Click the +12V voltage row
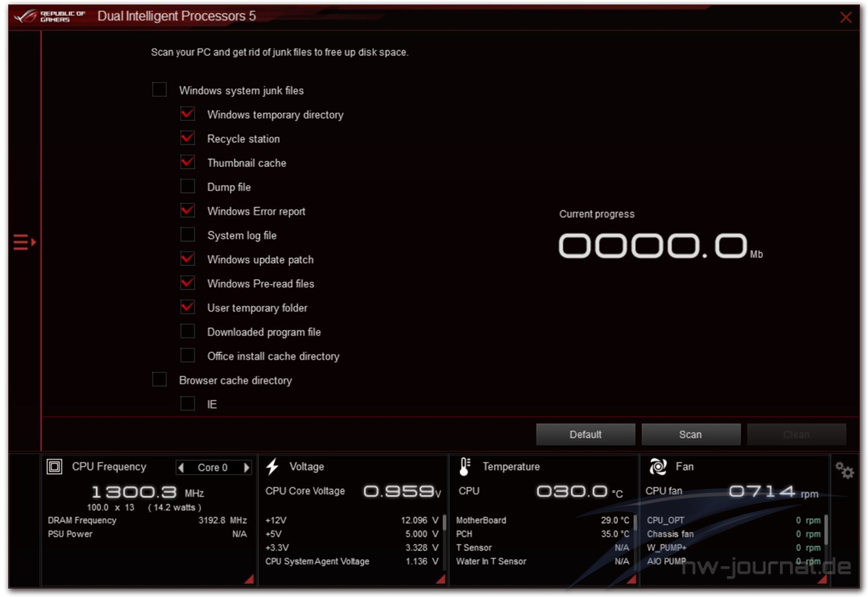 [352, 520]
